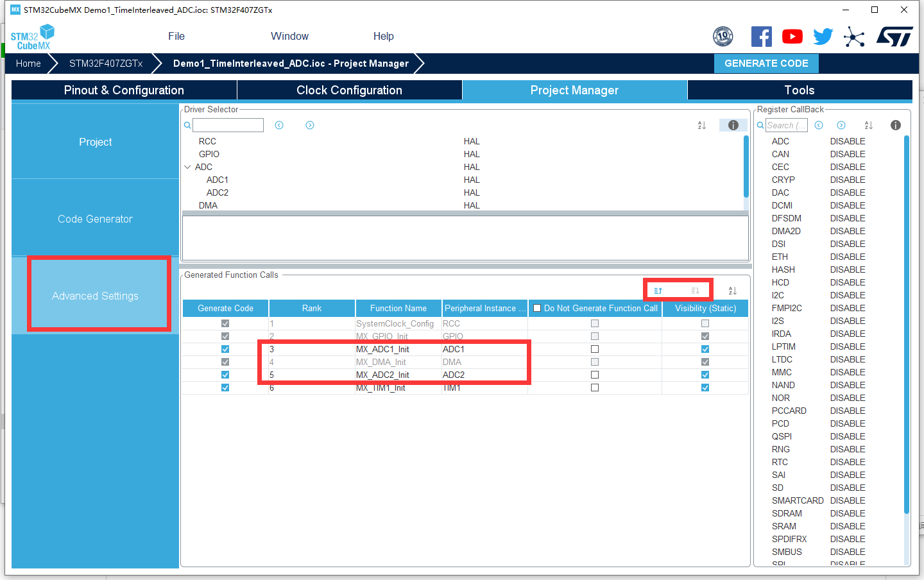Switch to Project Manager tab

point(574,90)
